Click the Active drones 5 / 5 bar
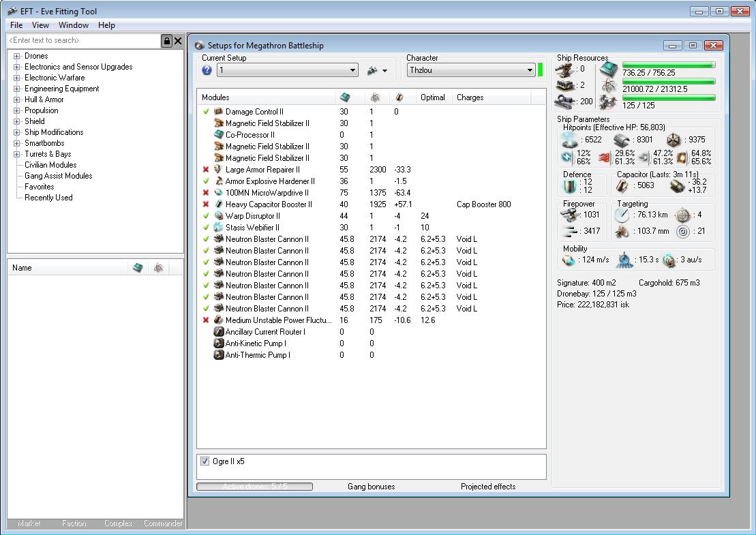 click(254, 487)
